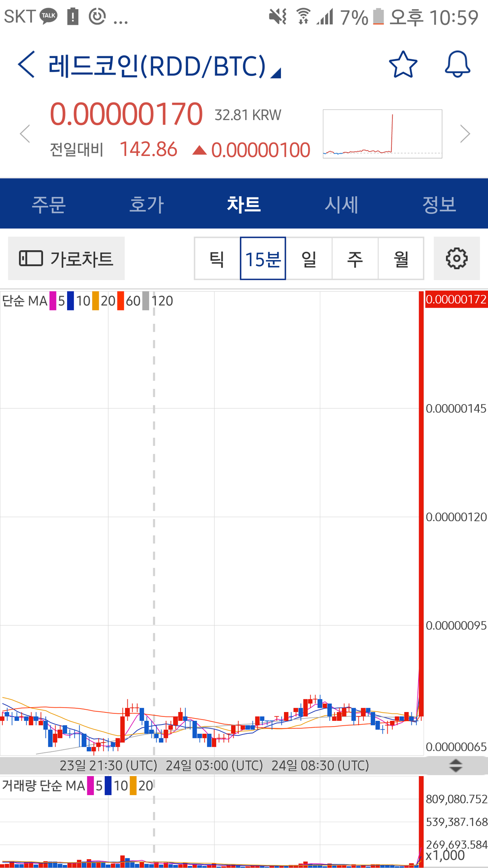Go to next coin with right chevron
This screenshot has height=868, width=488.
point(465,134)
